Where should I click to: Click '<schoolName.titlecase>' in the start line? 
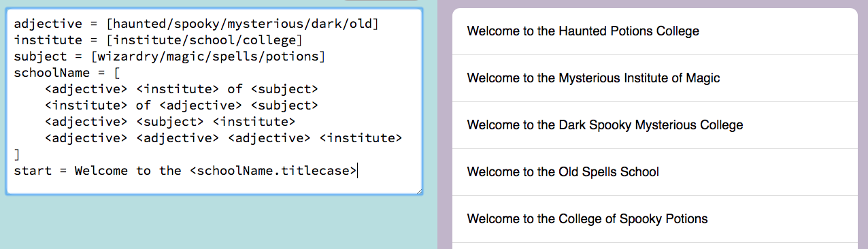(272, 170)
